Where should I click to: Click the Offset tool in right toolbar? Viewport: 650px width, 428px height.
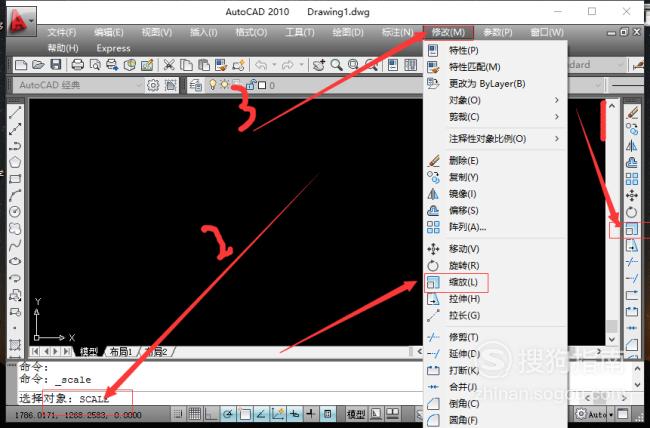(x=632, y=162)
